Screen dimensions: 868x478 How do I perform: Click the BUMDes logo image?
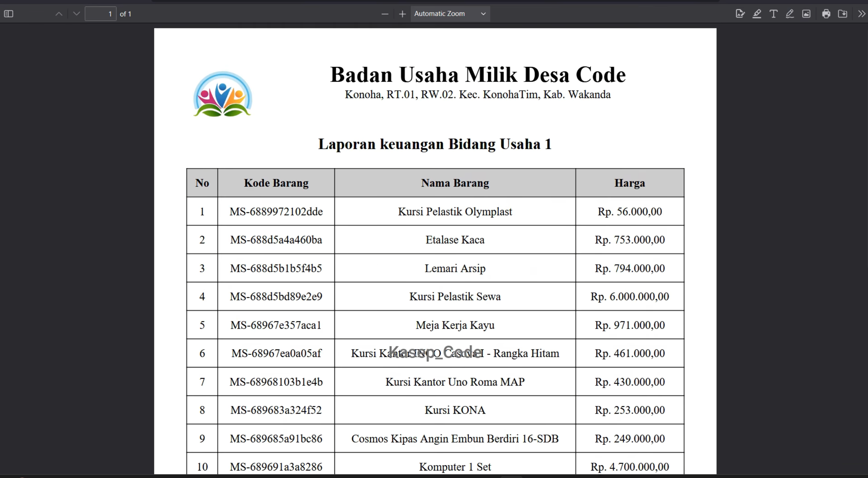click(223, 94)
